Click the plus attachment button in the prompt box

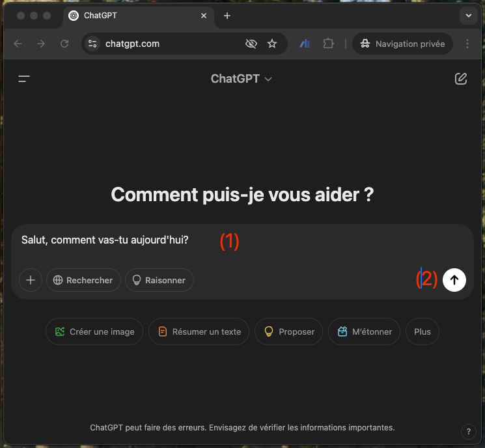click(31, 280)
